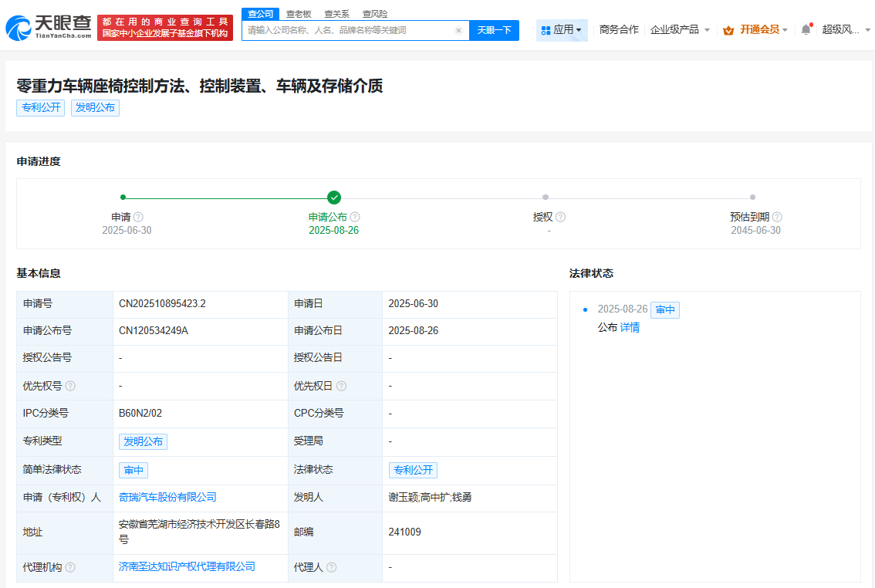
Task: Click the gray 授权 progress dot
Action: click(x=546, y=197)
